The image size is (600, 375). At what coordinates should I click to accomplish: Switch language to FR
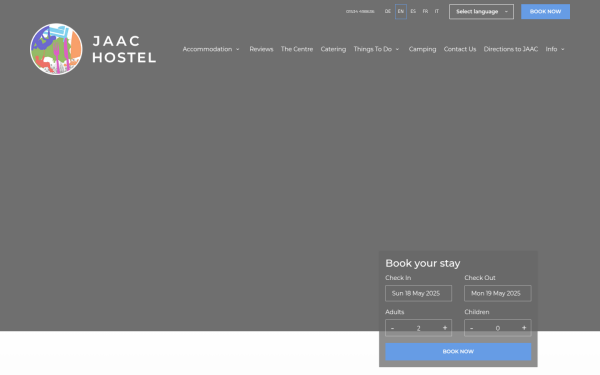425,11
